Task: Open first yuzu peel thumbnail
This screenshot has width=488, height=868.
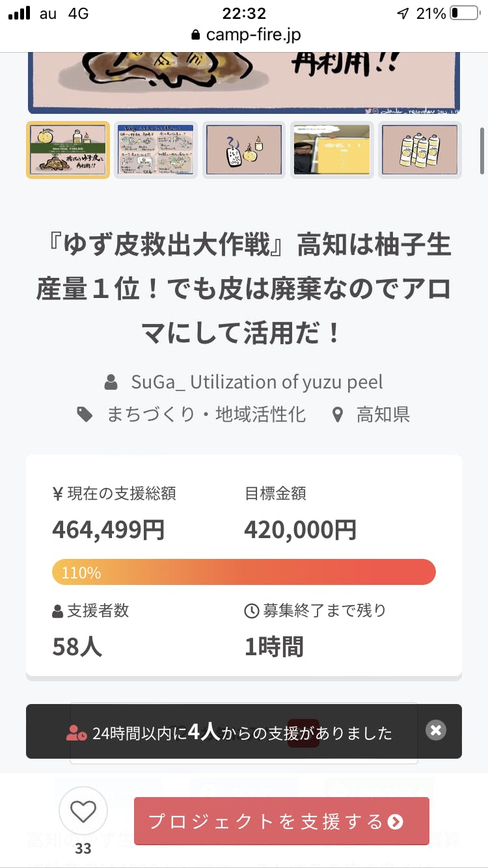Action: (x=68, y=150)
